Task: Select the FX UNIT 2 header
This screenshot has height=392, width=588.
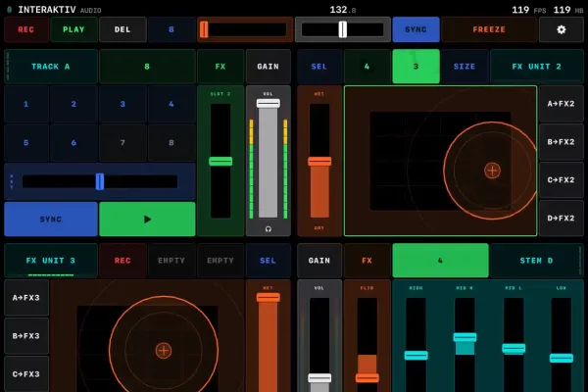Action: click(537, 67)
